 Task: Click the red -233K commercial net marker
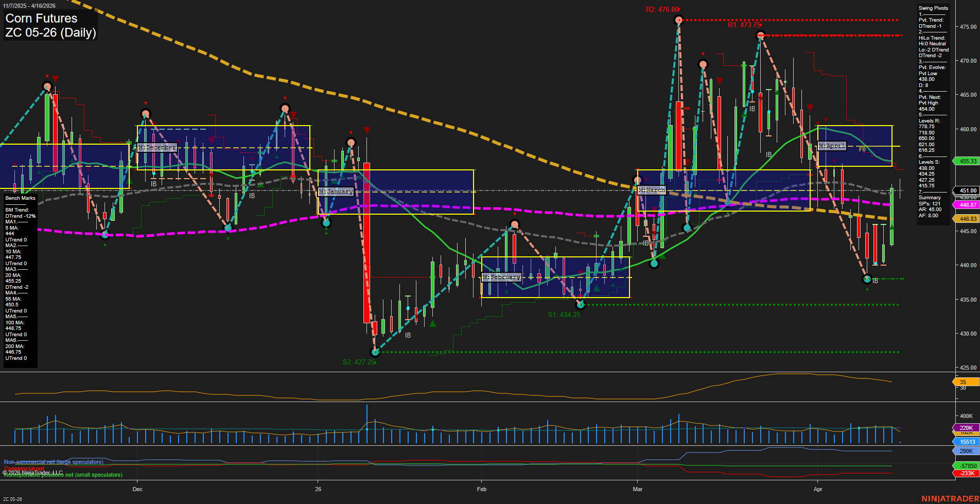[x=966, y=473]
